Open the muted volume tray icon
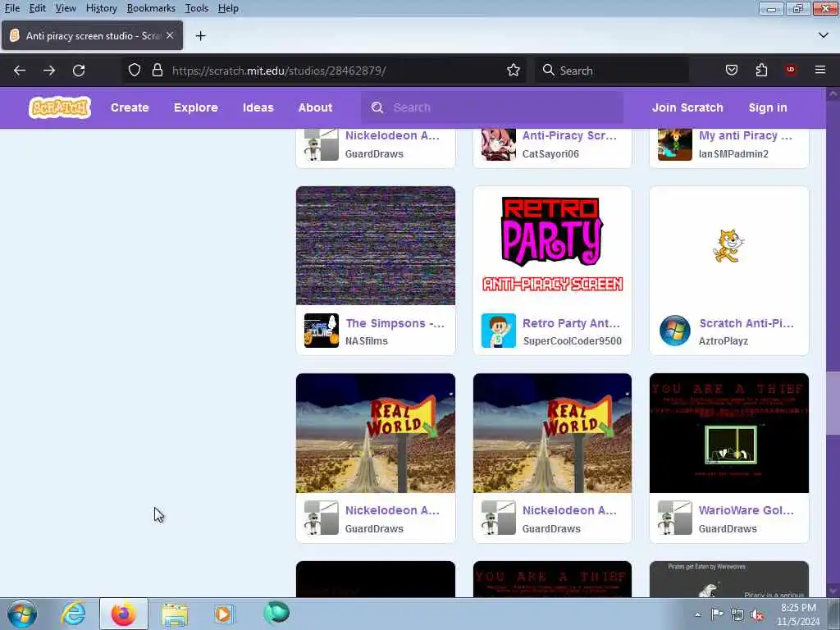 point(757,614)
